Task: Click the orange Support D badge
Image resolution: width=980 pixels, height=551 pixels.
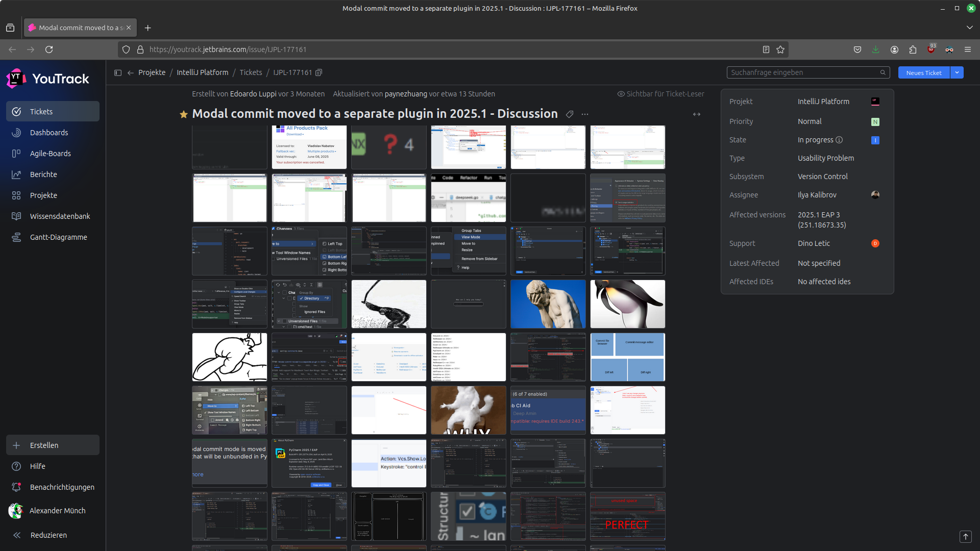Action: pyautogui.click(x=875, y=243)
